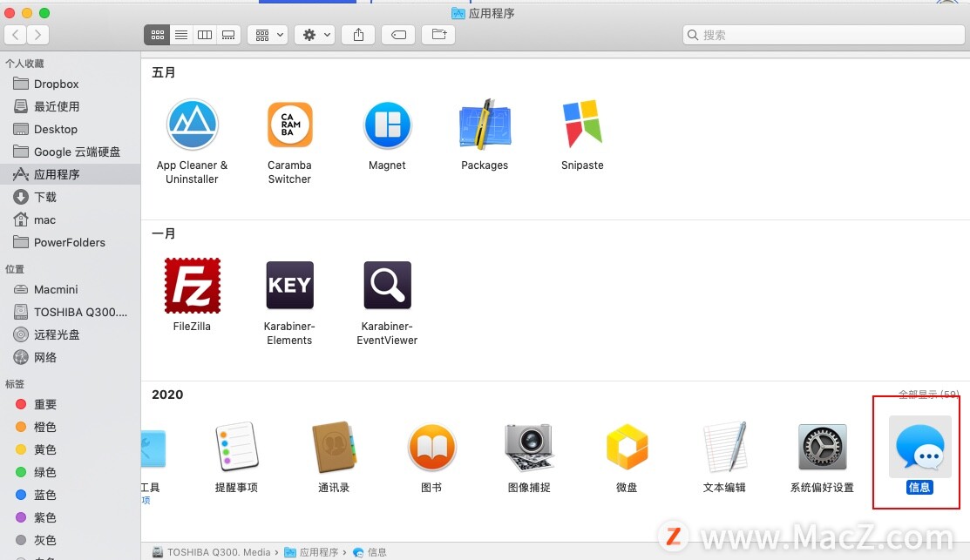The width and height of the screenshot is (970, 560).
Task: Click the Share toolbar button
Action: click(359, 35)
